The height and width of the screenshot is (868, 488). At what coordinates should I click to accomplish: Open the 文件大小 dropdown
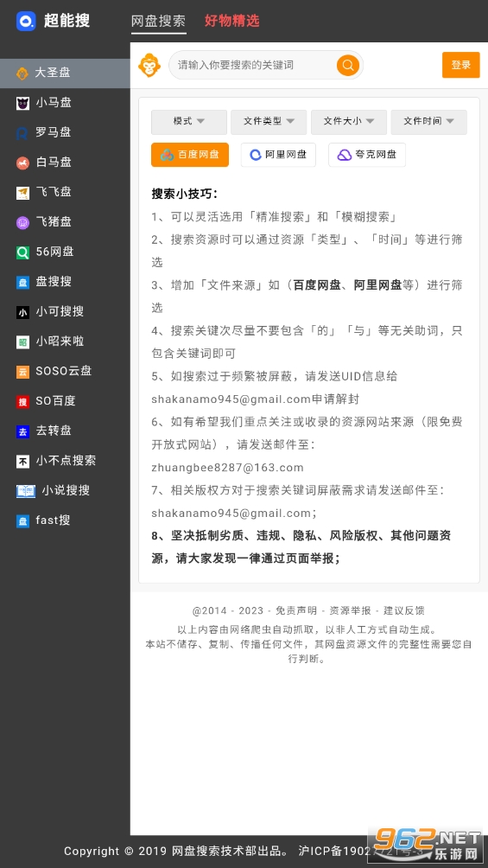(x=349, y=122)
